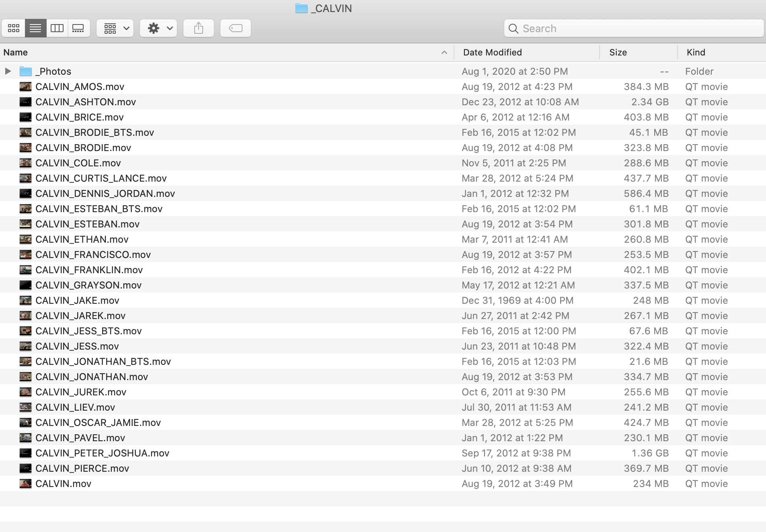Open the gear action menu

(159, 28)
